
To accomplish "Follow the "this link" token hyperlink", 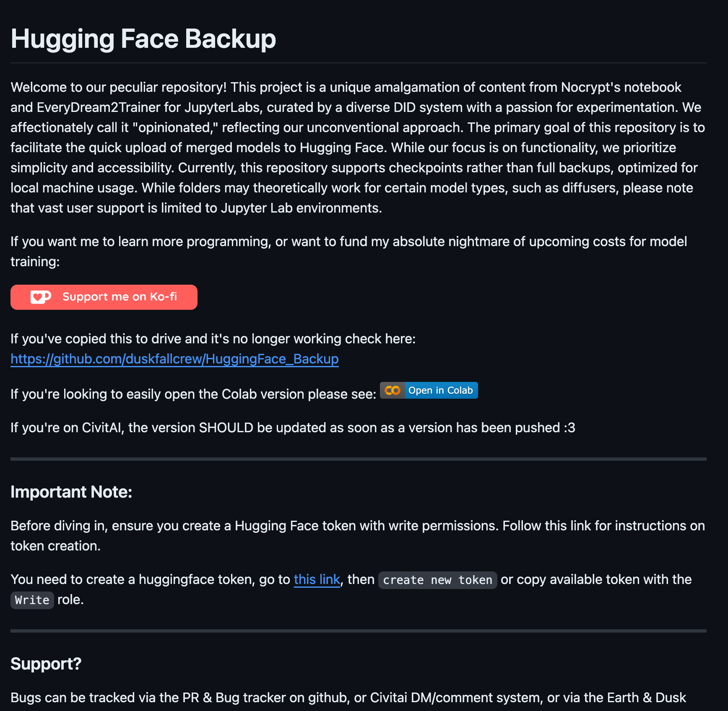I will pos(317,579).
